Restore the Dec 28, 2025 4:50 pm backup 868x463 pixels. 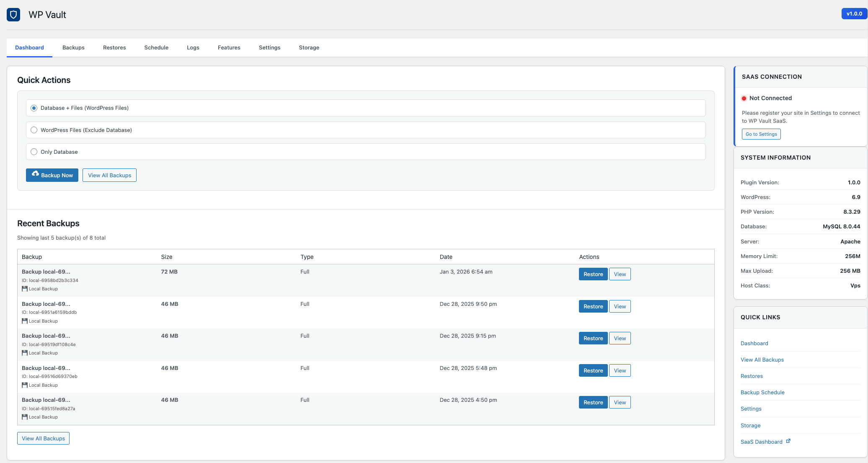(593, 402)
